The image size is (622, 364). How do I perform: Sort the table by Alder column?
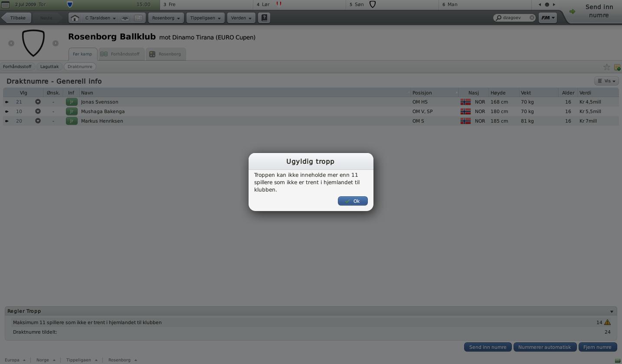[568, 93]
